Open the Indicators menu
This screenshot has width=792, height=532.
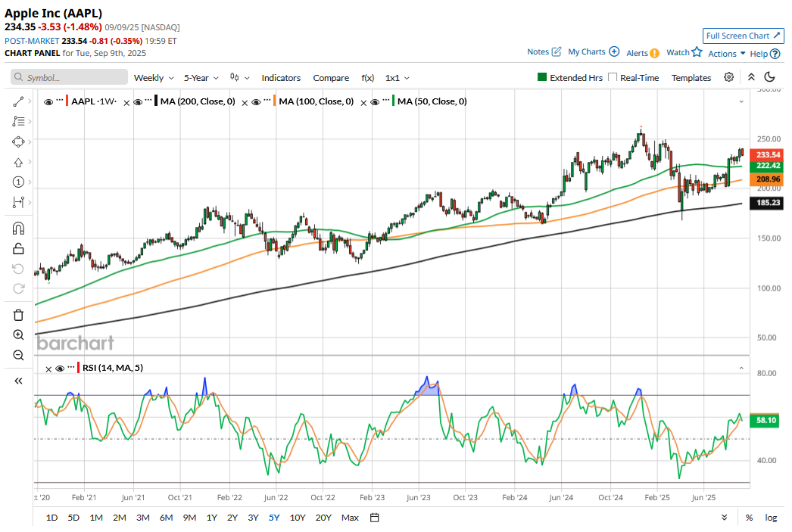click(x=281, y=78)
